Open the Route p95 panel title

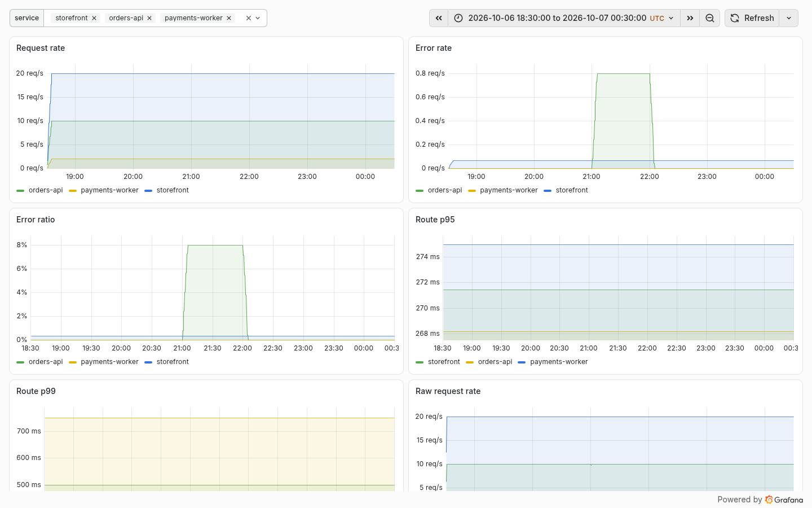[435, 220]
